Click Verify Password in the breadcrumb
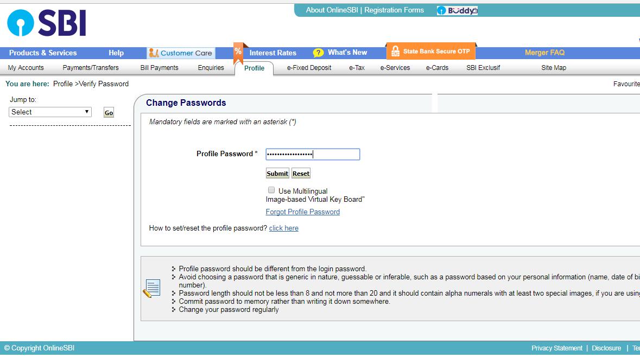640x364 pixels. (x=104, y=84)
